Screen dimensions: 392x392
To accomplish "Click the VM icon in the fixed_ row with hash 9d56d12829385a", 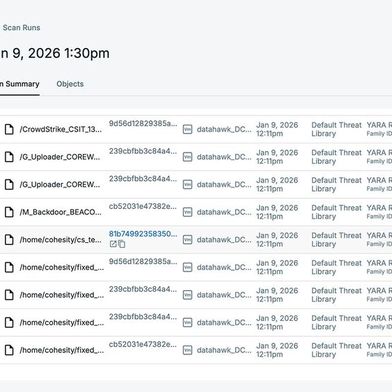I will [x=188, y=267].
